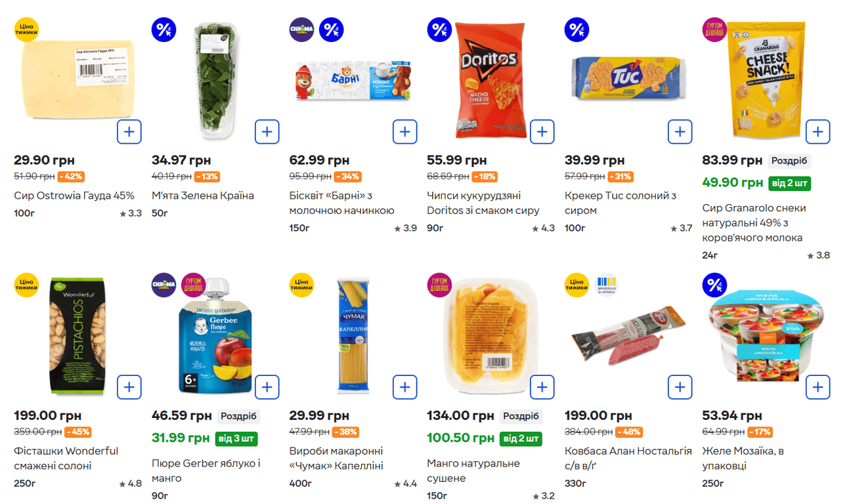Add Wonderful pistachios to cart
847x504 pixels.
pos(129,387)
